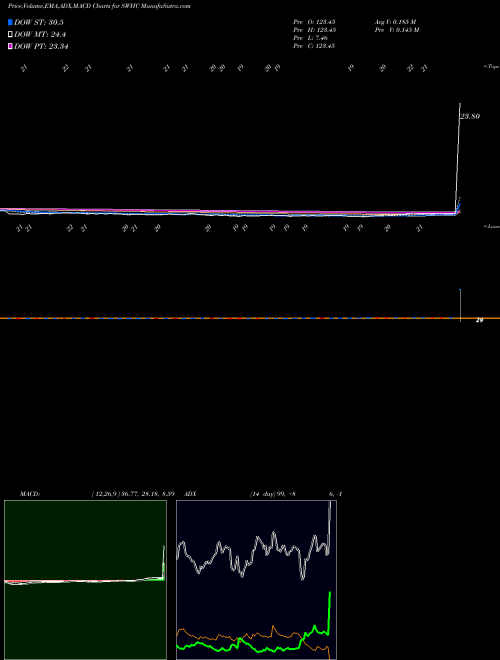Click the 'Pre H: 123.45' value
This screenshot has height=660, width=500.
point(314,30)
